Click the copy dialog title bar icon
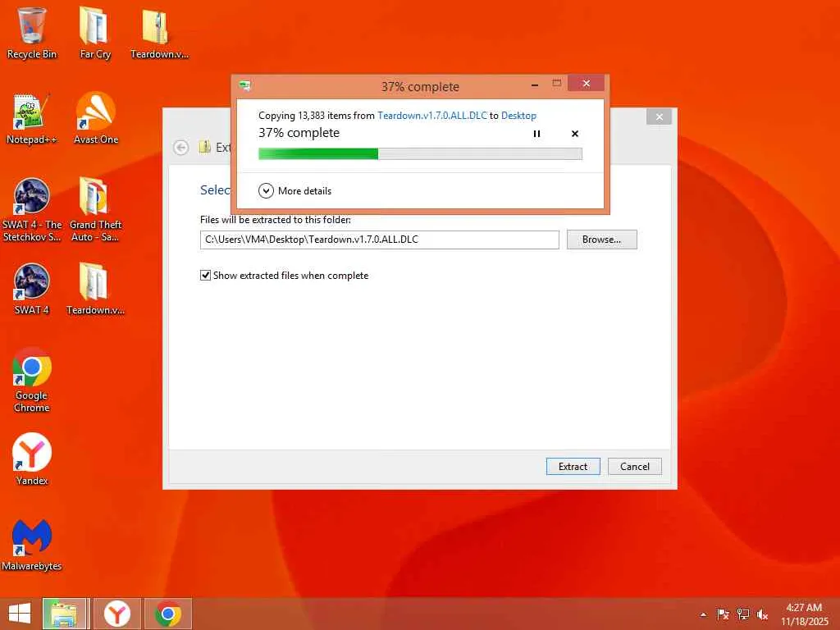840x630 pixels. 245,85
